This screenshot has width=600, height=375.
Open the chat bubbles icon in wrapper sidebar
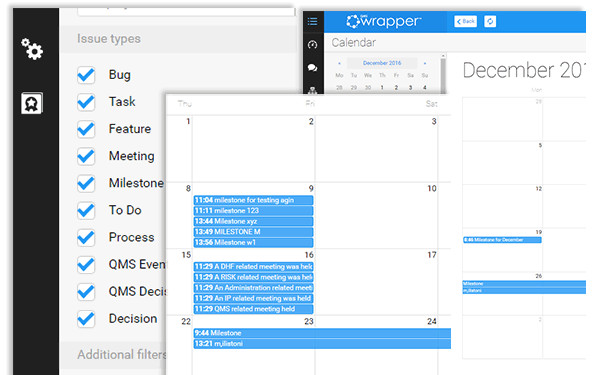point(312,68)
